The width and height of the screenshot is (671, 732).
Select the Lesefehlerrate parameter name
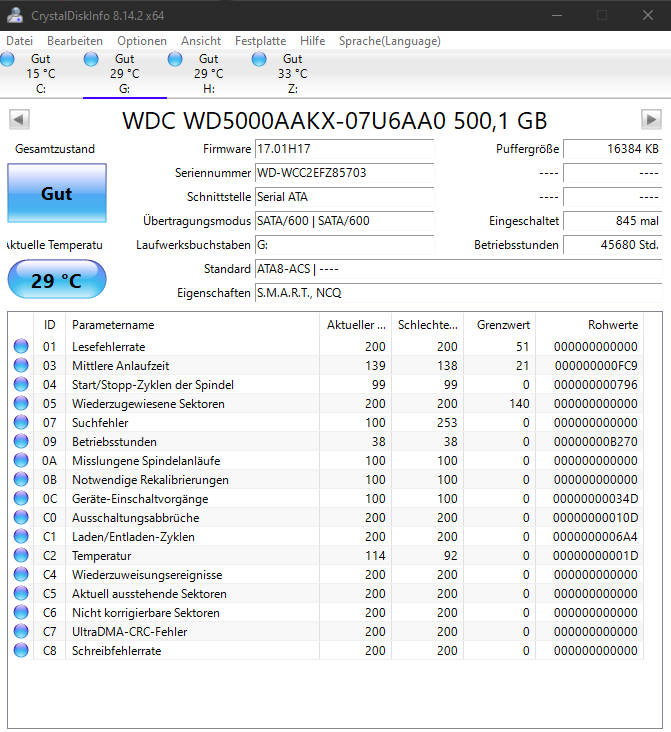tap(108, 346)
